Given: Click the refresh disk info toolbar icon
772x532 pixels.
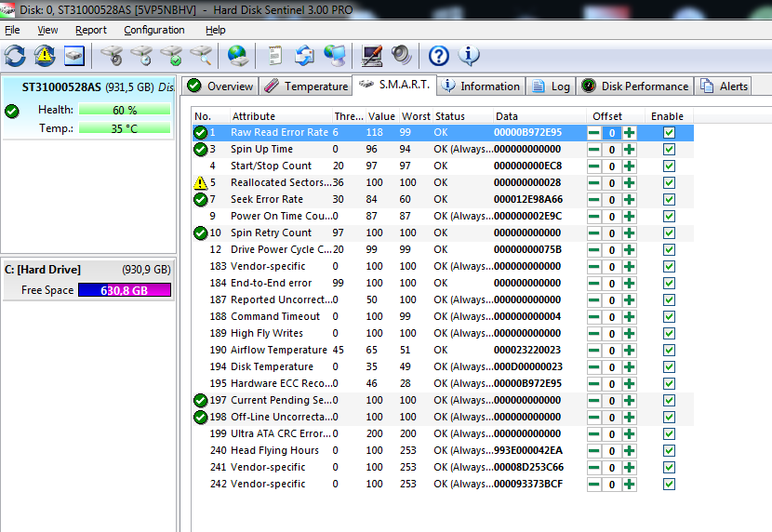Looking at the screenshot, I should (x=15, y=56).
